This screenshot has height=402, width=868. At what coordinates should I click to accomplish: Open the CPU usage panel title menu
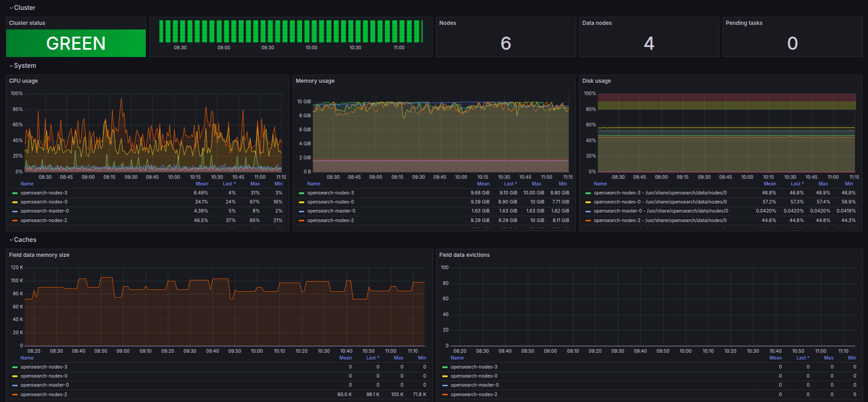[24, 81]
